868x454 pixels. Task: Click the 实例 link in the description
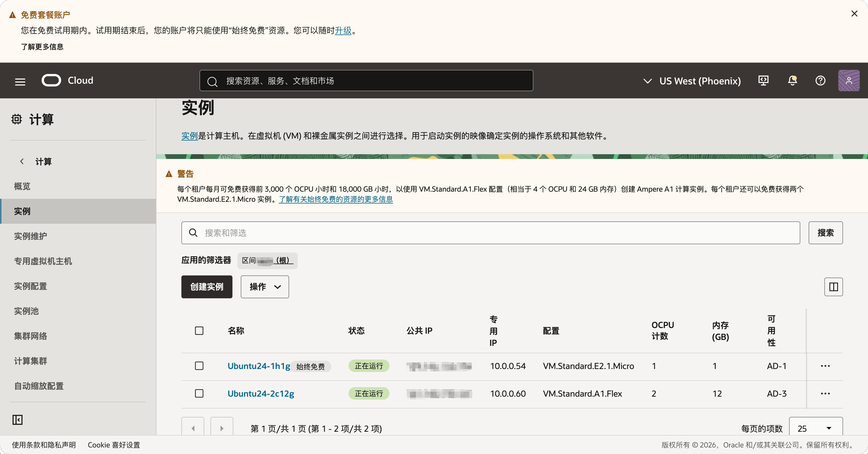pyautogui.click(x=190, y=136)
